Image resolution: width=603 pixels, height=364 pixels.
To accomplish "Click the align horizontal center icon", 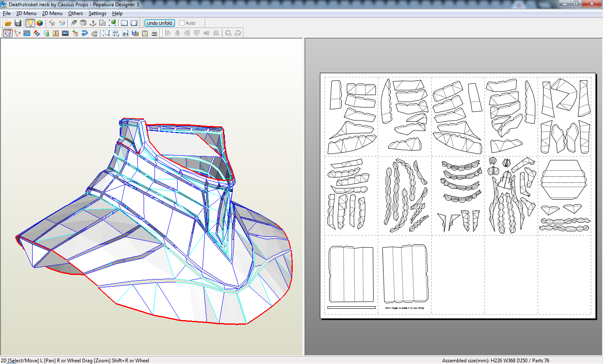I will (x=178, y=33).
